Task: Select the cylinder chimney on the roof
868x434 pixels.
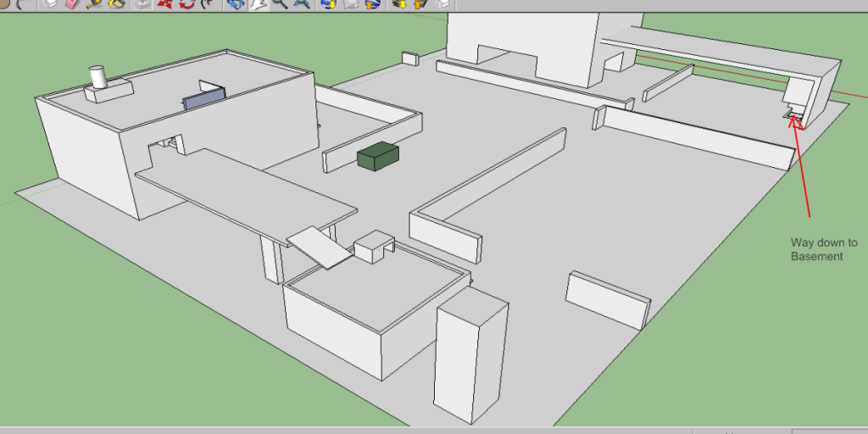Action: coord(99,78)
